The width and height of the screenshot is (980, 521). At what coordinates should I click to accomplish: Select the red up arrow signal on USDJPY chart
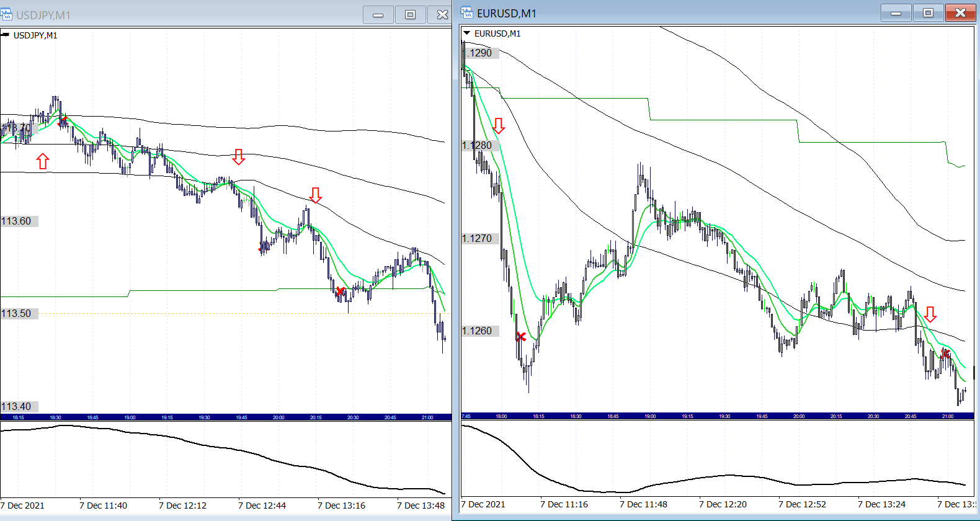pyautogui.click(x=42, y=161)
